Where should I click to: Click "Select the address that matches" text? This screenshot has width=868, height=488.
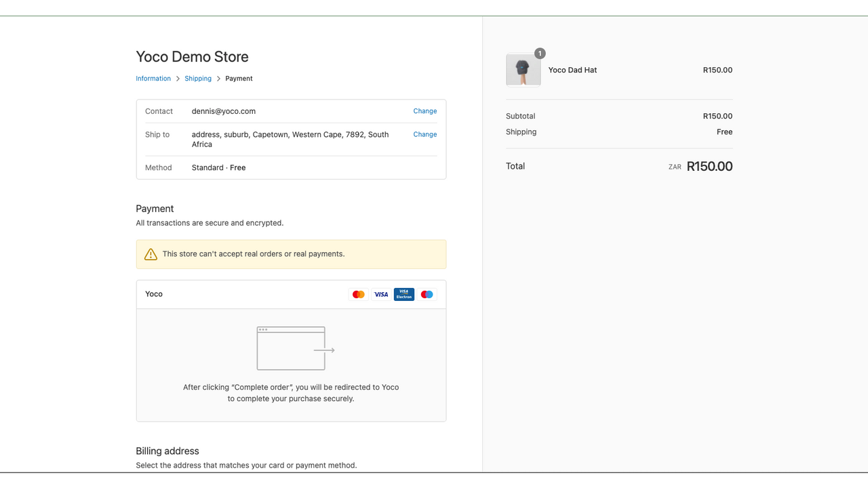(x=246, y=466)
